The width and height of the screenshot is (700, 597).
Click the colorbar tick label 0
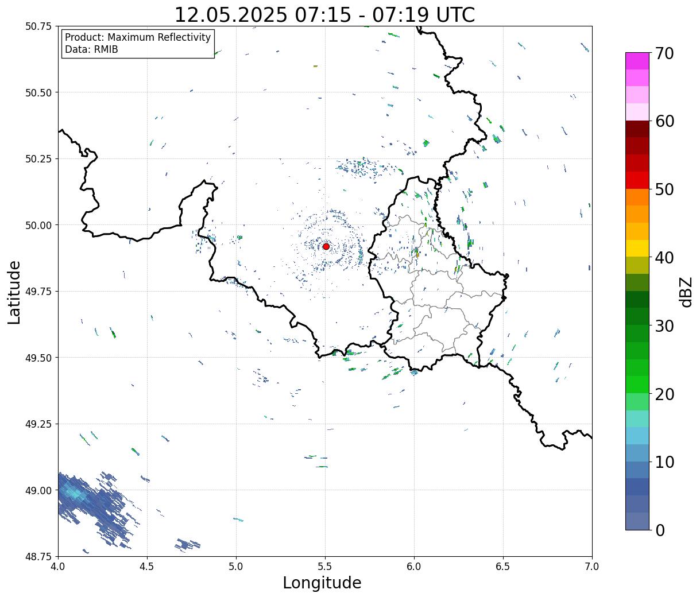tap(660, 530)
